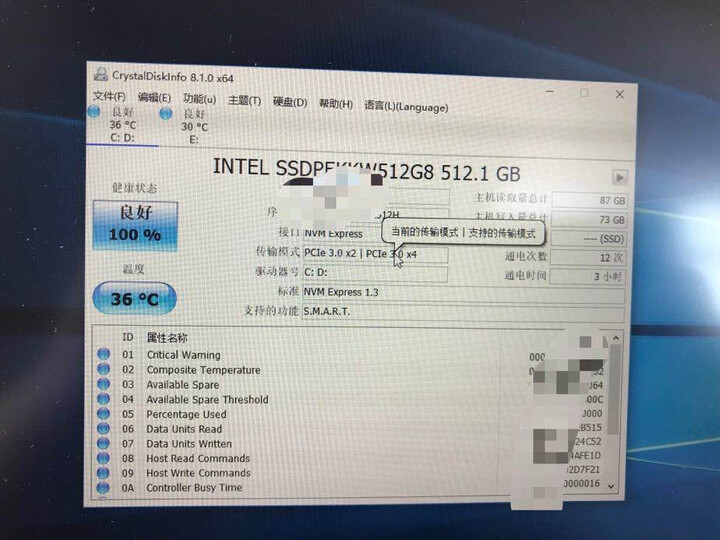Click the status orb for Data Units Read
The width and height of the screenshot is (720, 540).
[x=104, y=428]
